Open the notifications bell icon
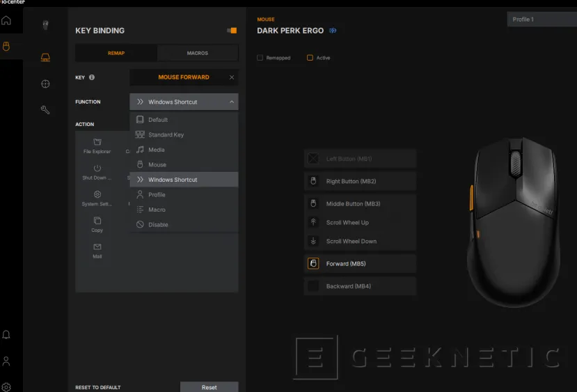577x392 pixels. click(6, 335)
